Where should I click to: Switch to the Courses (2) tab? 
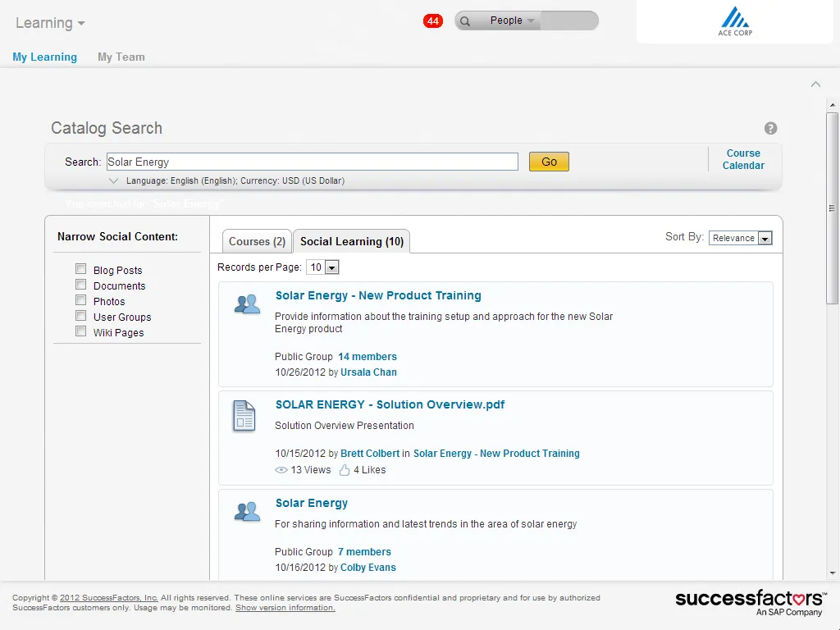pos(257,241)
